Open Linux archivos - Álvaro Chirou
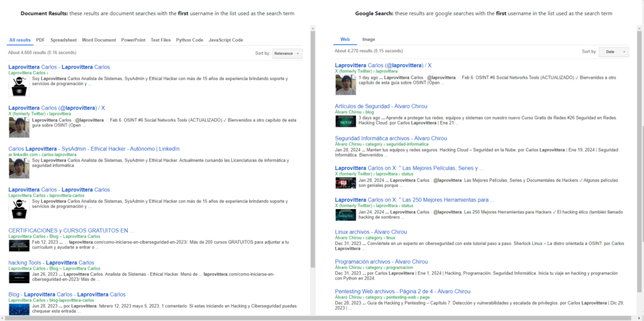 coord(371,232)
